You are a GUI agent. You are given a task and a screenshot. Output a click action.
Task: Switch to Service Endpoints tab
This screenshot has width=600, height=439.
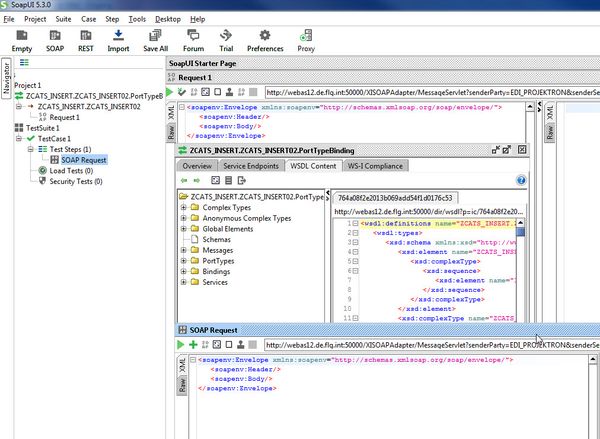pos(251,166)
